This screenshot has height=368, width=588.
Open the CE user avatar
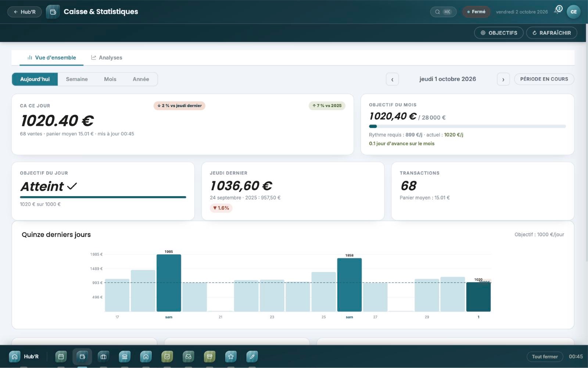click(x=574, y=12)
